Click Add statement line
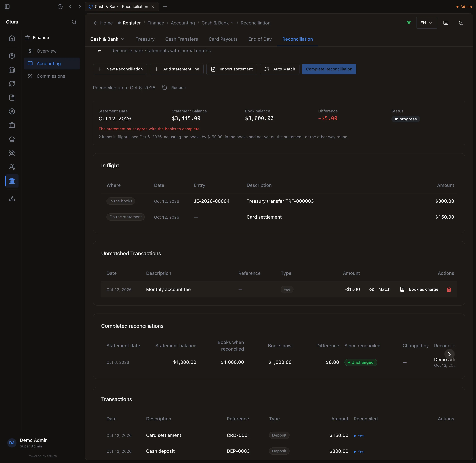The height and width of the screenshot is (463, 476). (177, 69)
